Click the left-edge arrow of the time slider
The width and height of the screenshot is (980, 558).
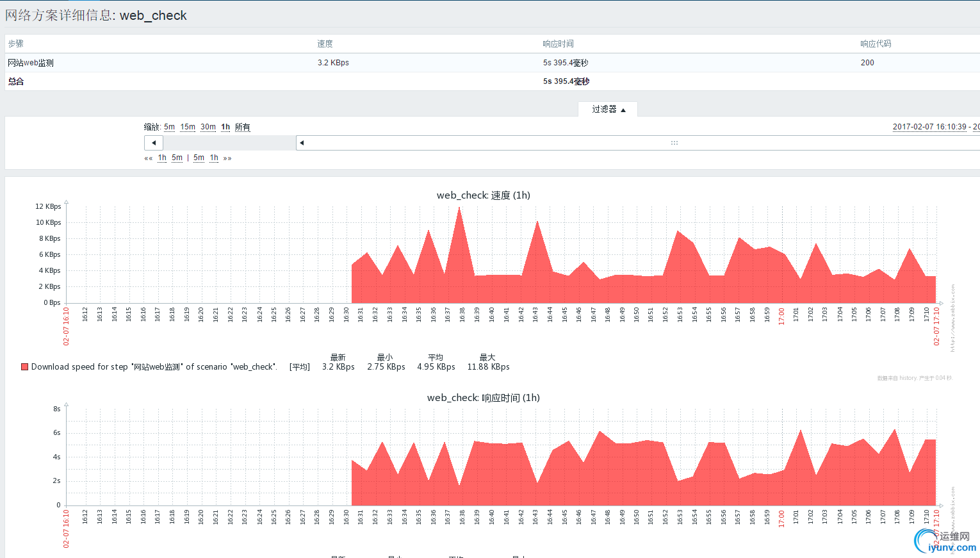point(302,143)
